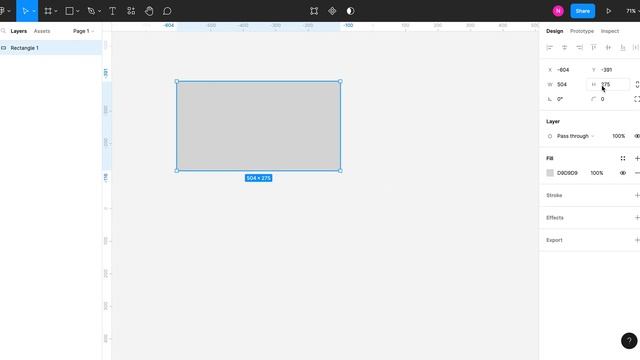Align selection to the bottom
This screenshot has height=360, width=640.
pos(622,48)
